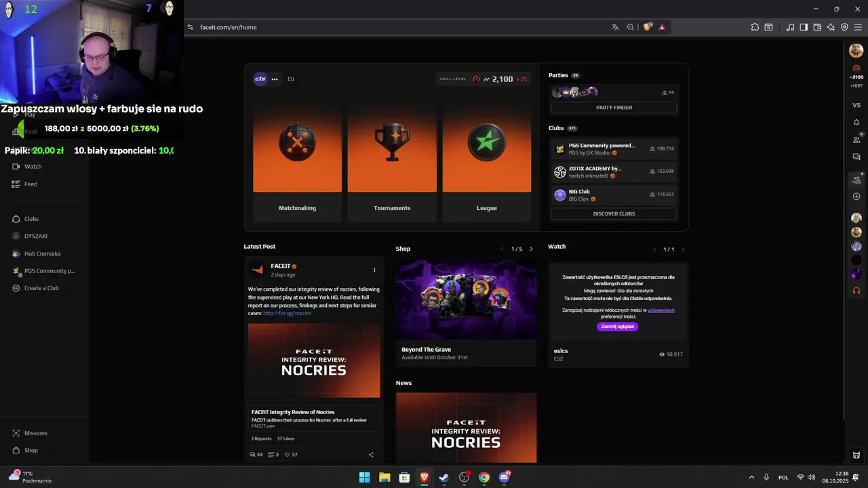Screen dimensions: 868x488
Task: Open the fce.gg/nocries link
Action: click(287, 313)
